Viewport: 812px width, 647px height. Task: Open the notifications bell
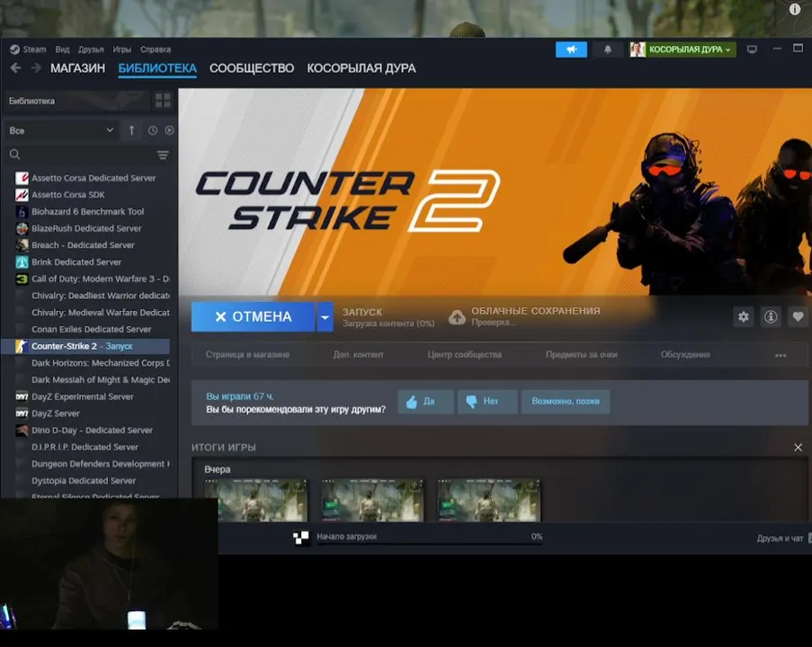pos(608,49)
